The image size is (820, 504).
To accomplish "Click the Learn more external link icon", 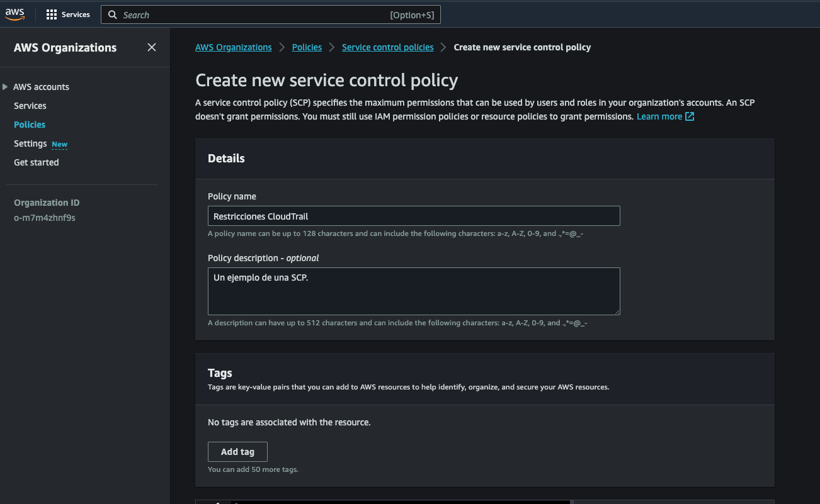I will (690, 116).
